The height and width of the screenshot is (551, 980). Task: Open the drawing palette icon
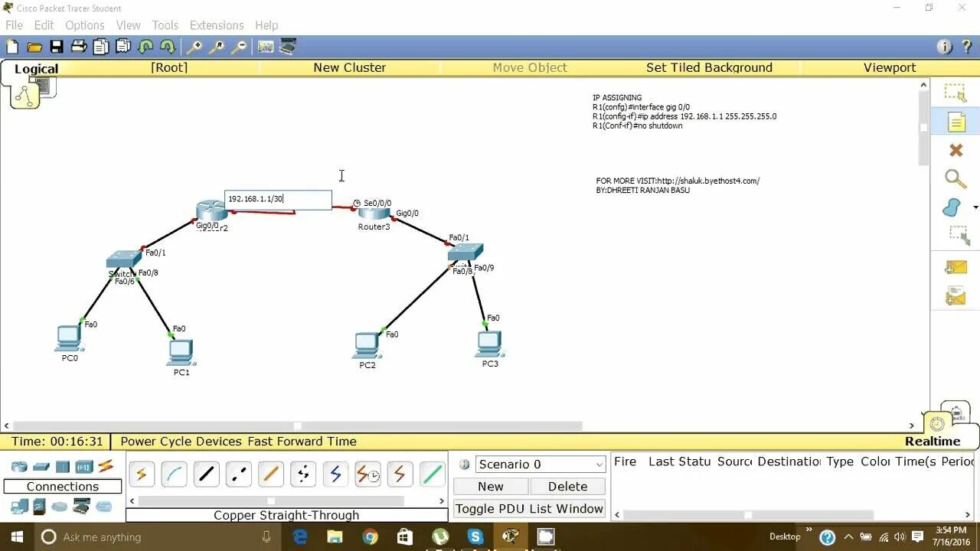(266, 47)
